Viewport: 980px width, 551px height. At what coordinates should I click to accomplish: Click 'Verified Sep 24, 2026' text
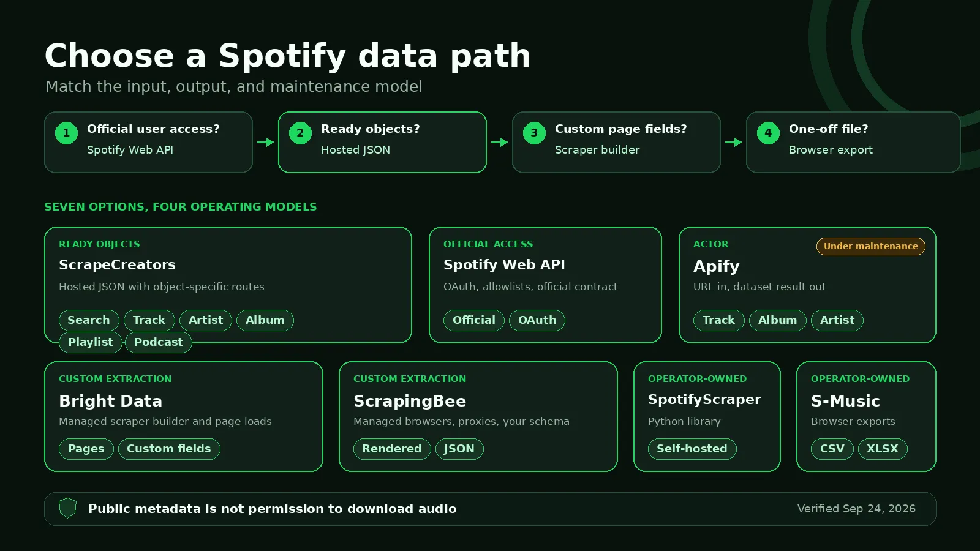[856, 509]
